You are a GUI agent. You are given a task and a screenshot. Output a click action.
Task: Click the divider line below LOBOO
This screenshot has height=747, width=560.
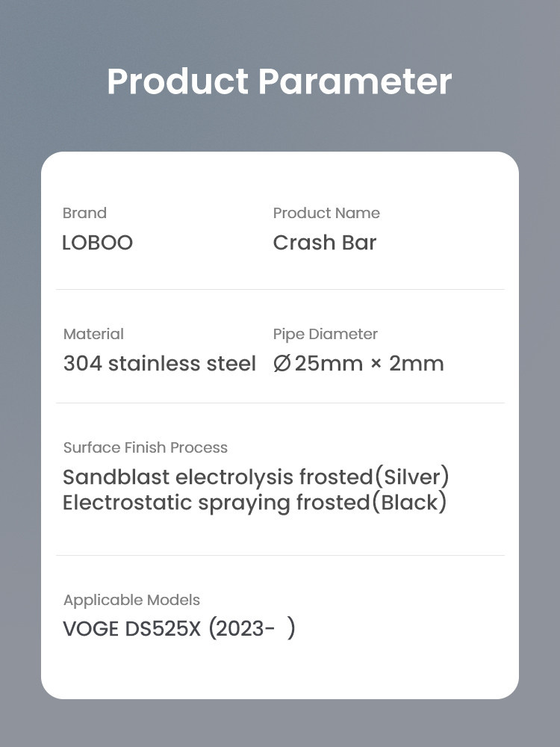(x=280, y=289)
